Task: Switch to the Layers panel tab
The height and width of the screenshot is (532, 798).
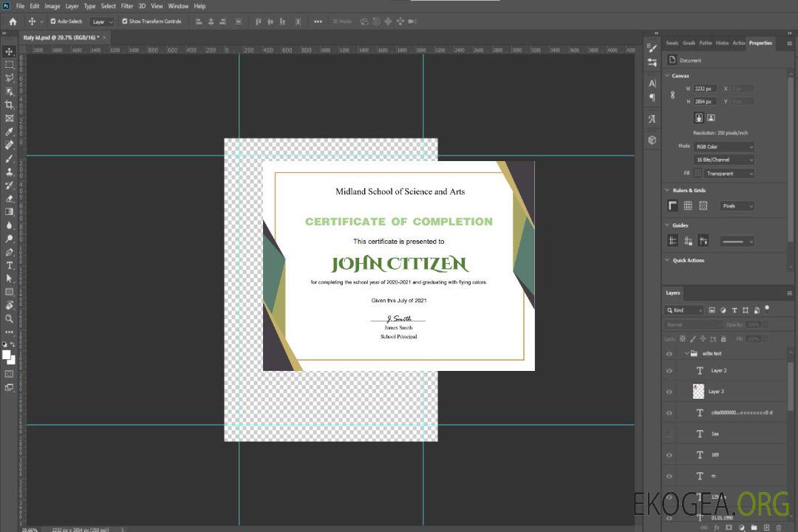Action: coord(672,293)
